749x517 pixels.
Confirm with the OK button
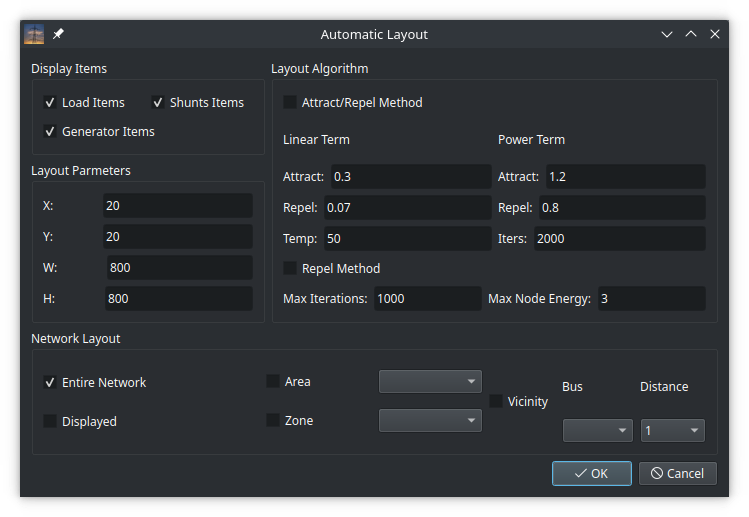tap(591, 473)
